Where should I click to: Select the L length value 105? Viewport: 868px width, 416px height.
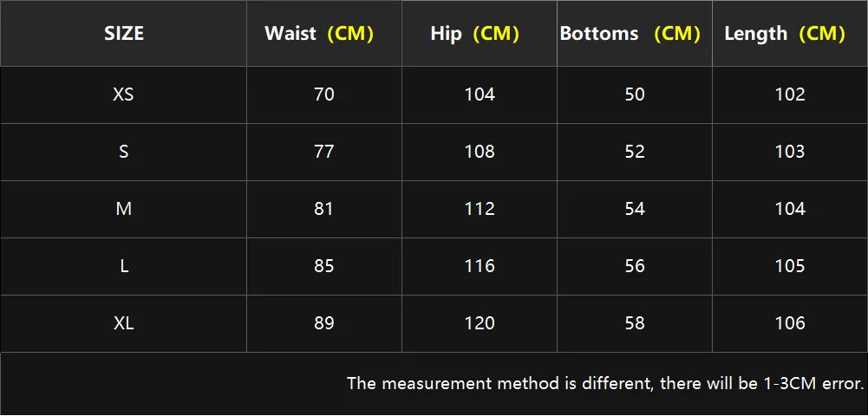tap(790, 265)
